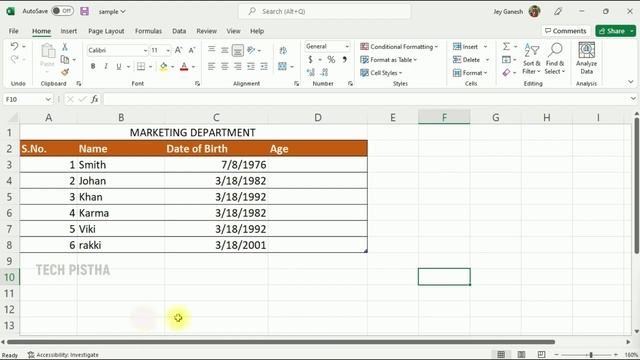Toggle the AutoSave switch

(62, 11)
